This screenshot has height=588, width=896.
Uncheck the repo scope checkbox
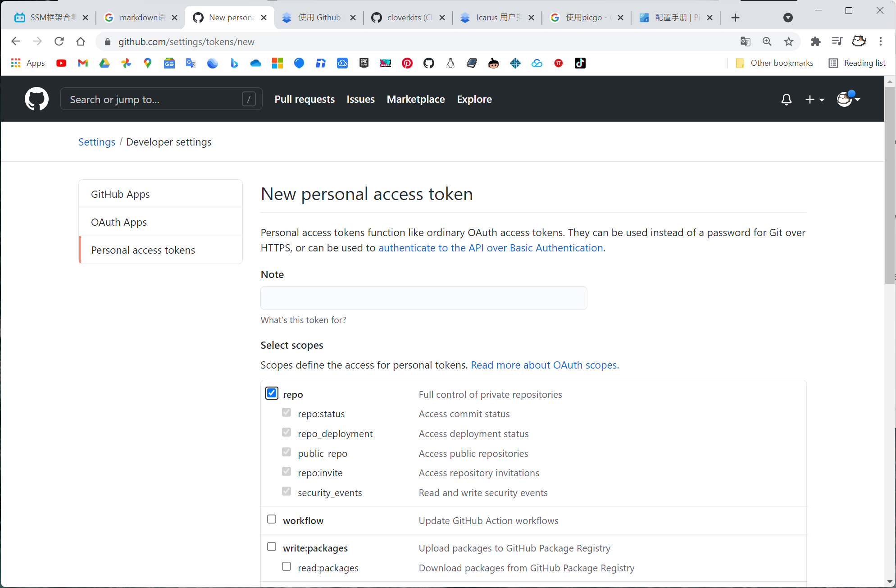pos(272,393)
